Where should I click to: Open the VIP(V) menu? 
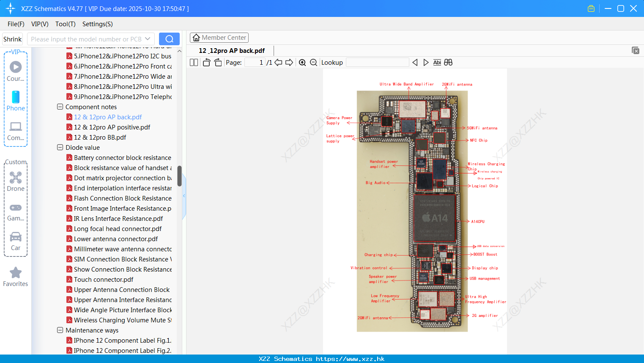pos(40,24)
